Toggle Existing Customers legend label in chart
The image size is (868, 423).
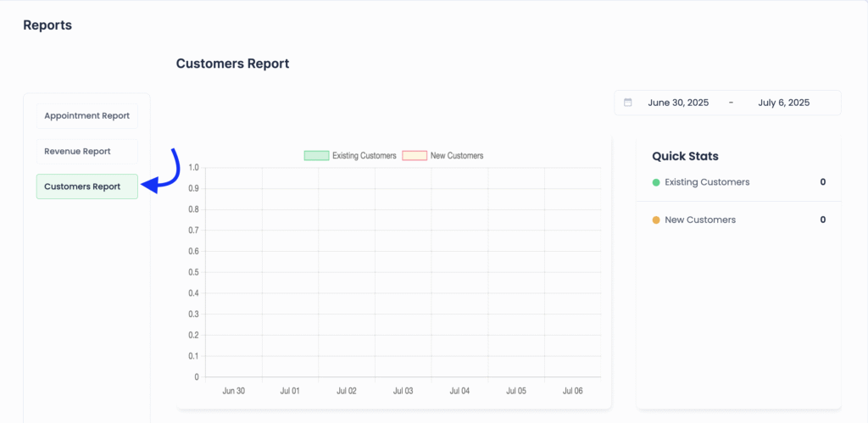364,156
